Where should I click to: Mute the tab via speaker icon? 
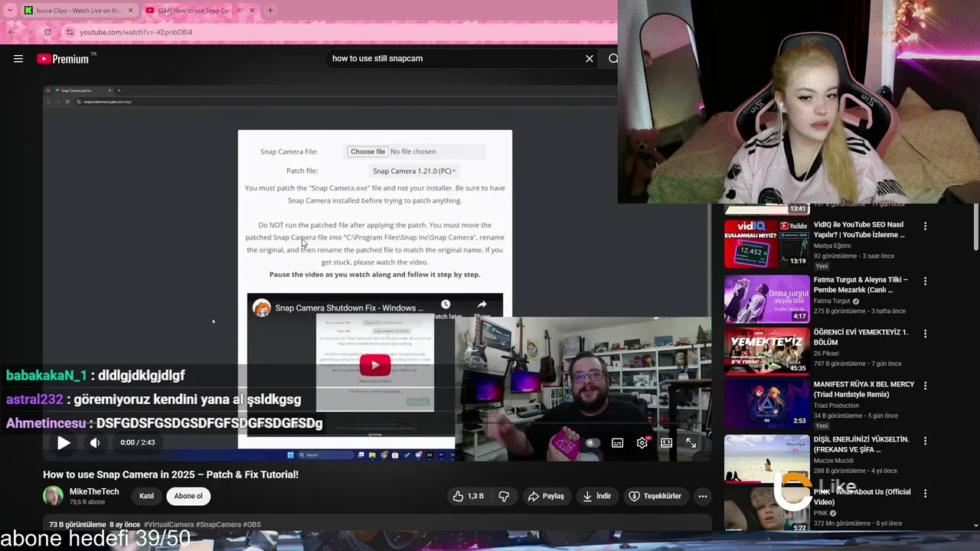click(240, 11)
